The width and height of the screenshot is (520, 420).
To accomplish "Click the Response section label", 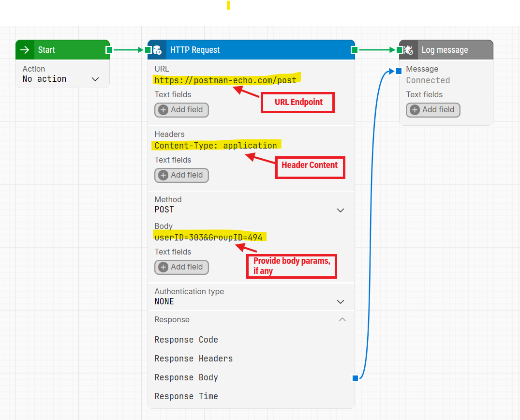I will (172, 319).
